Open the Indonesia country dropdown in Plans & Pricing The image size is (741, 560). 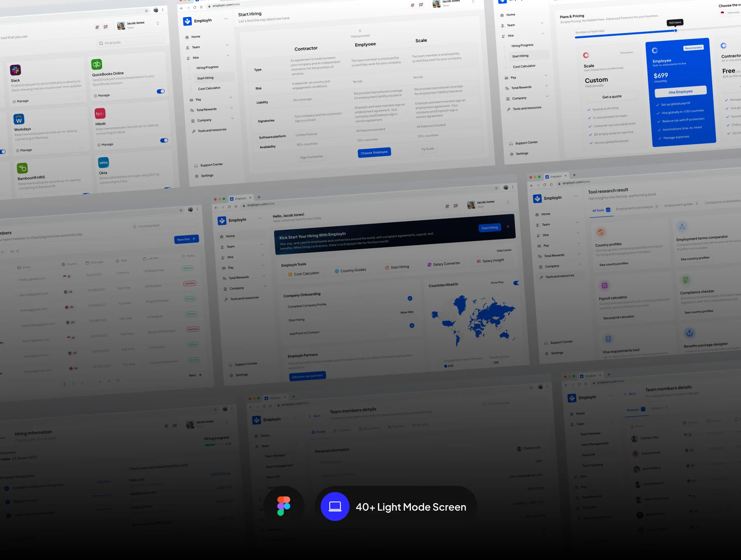731,13
